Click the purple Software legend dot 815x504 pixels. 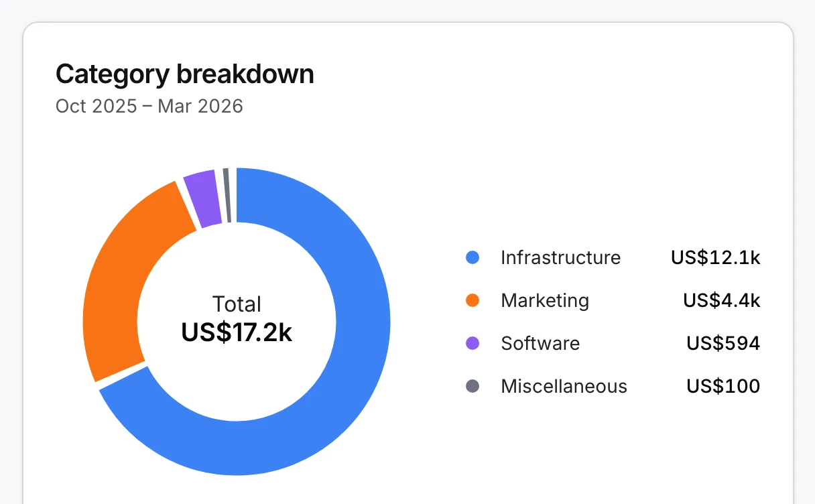pos(473,343)
